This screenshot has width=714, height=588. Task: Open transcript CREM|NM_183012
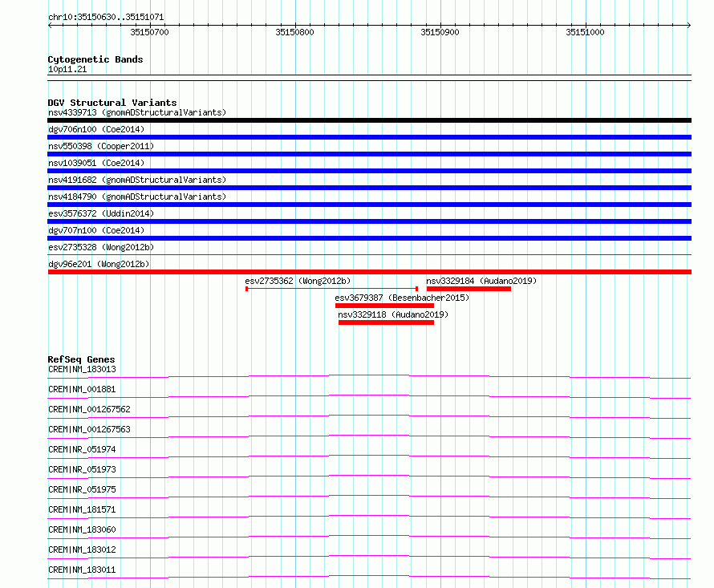[x=82, y=549]
